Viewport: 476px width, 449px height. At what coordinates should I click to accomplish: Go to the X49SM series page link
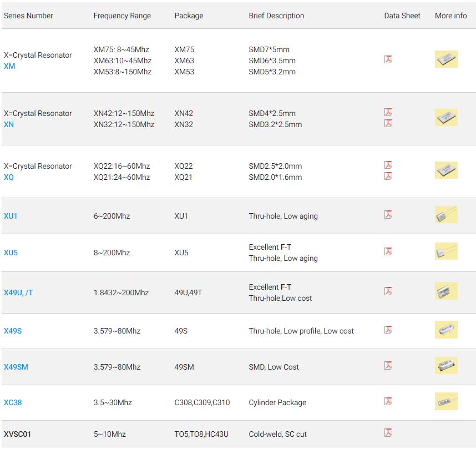coord(16,367)
